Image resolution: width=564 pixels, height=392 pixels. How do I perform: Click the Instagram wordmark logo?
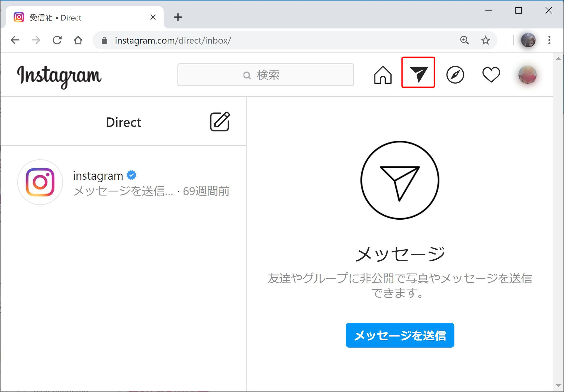coord(59,75)
